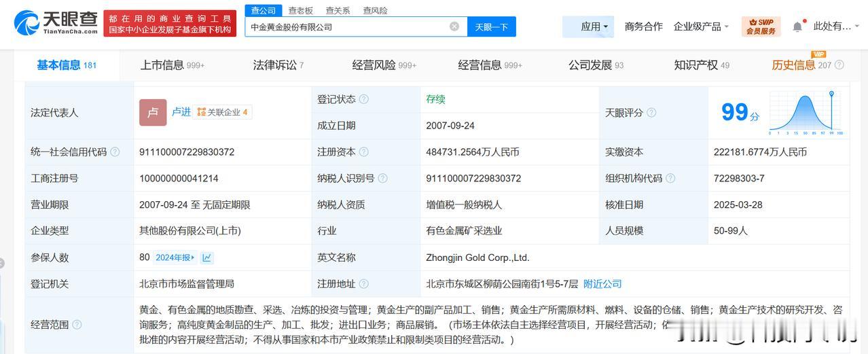Click the TianYanCha logo
The image size is (868, 354).
(x=57, y=24)
